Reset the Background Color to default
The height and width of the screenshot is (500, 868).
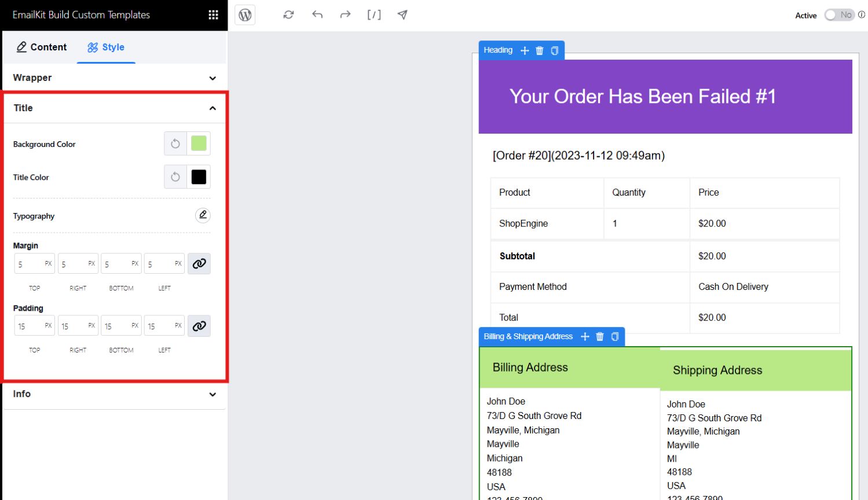click(x=175, y=143)
